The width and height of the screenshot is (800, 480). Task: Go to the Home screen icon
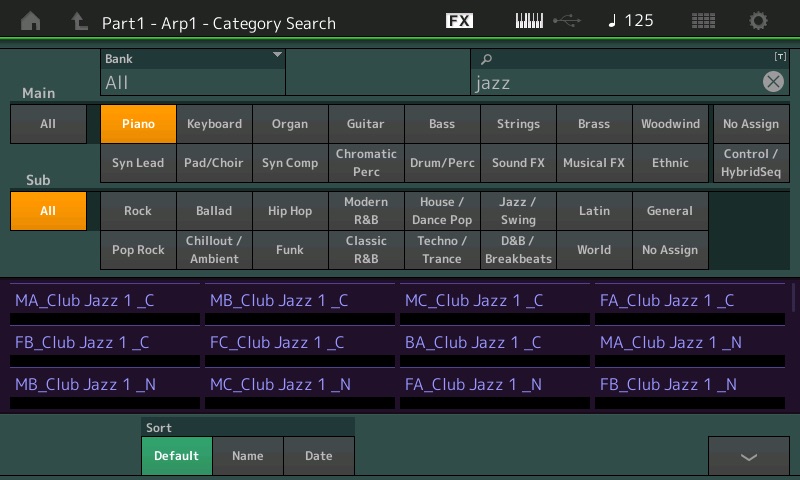click(31, 21)
